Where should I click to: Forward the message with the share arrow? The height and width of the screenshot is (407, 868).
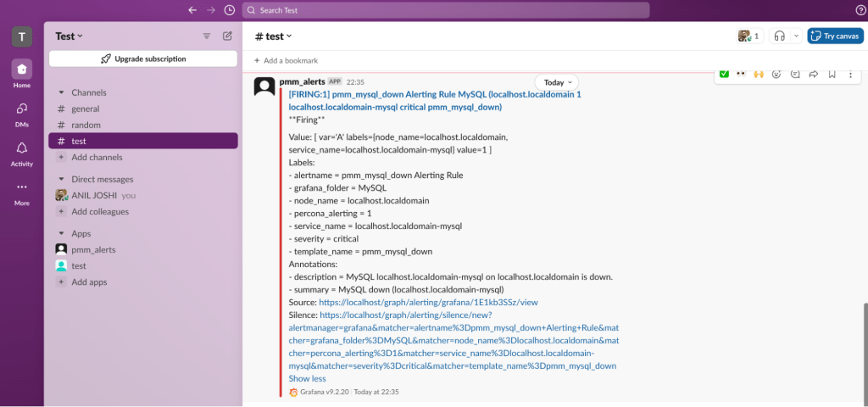coord(813,74)
